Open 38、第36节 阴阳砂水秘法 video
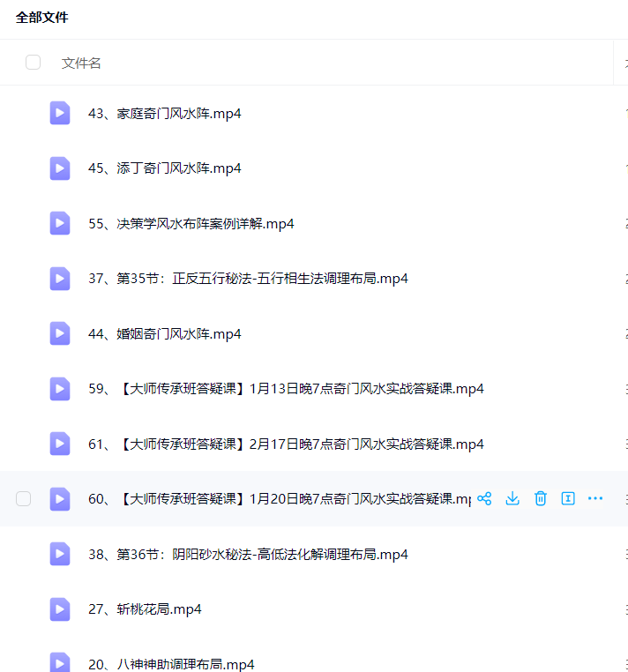 (x=248, y=555)
